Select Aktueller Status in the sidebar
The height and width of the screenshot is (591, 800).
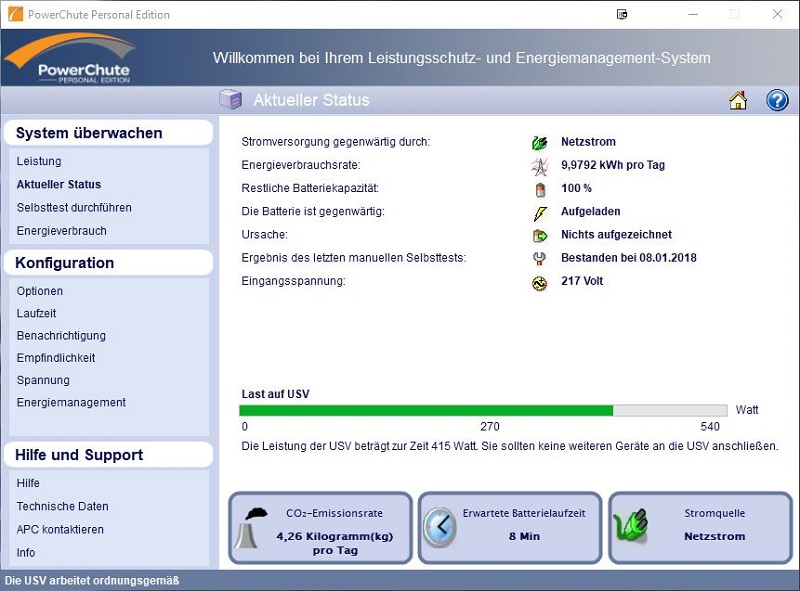[x=59, y=184]
